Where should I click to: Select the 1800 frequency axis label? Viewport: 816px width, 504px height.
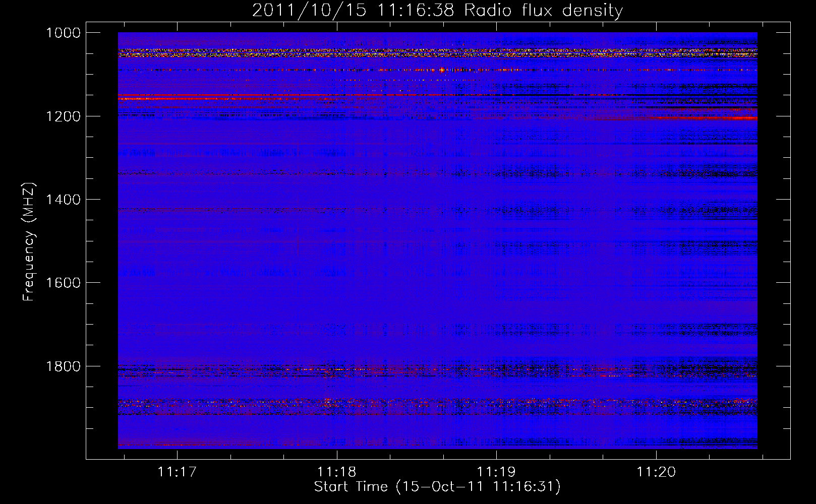[63, 366]
